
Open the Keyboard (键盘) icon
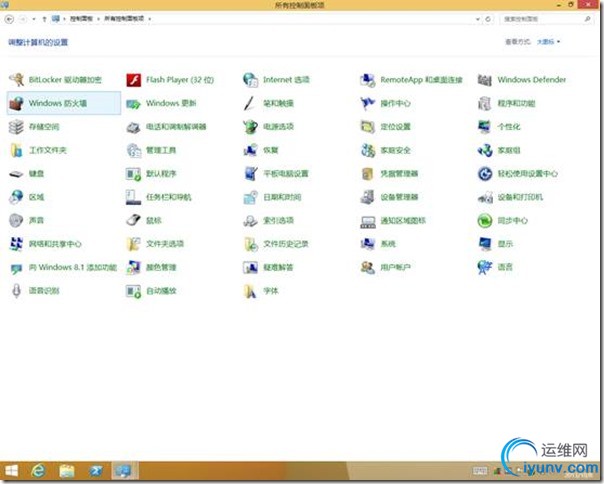click(16, 174)
